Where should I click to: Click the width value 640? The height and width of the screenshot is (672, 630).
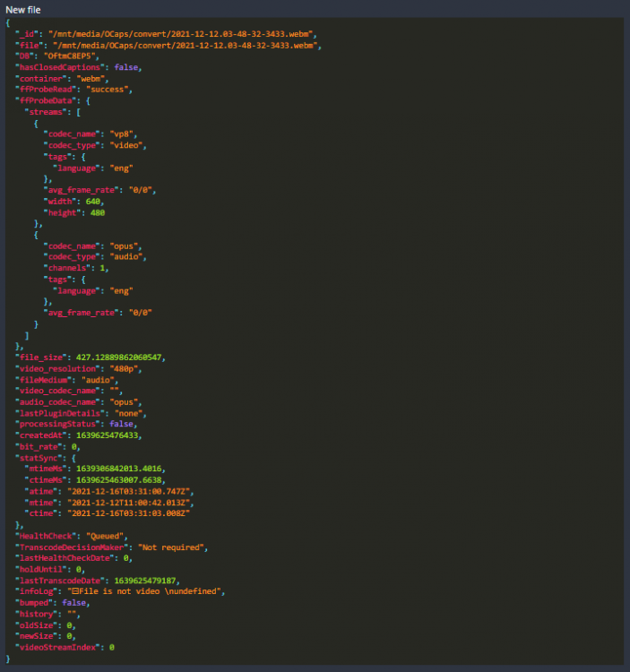[93, 201]
